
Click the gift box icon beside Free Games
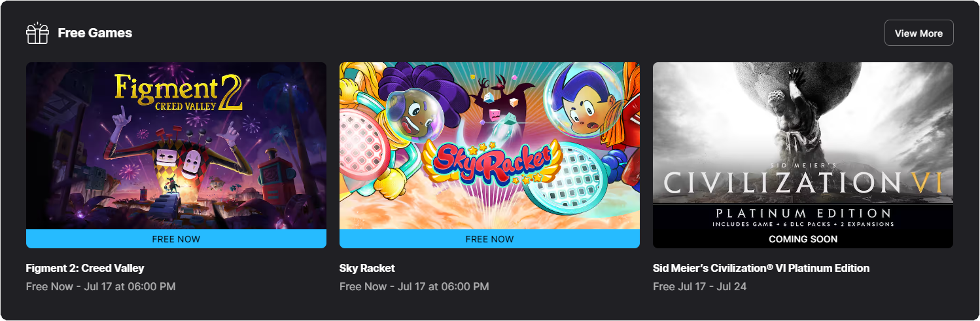click(x=37, y=33)
